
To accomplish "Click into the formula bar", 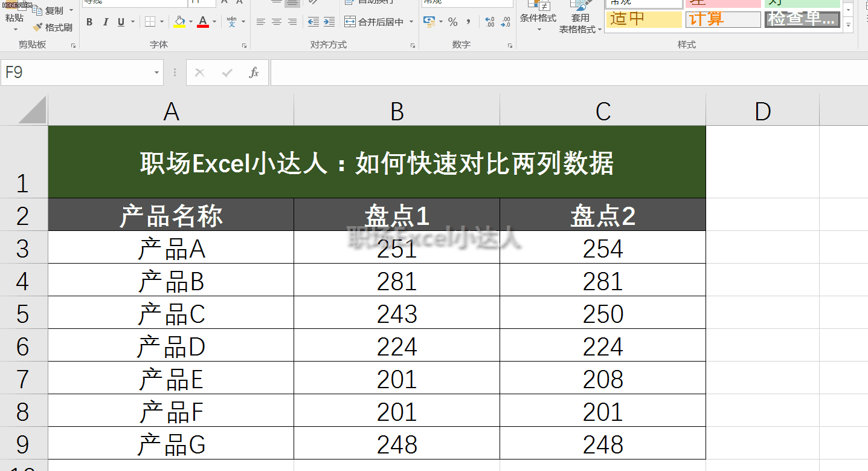I will [x=569, y=73].
